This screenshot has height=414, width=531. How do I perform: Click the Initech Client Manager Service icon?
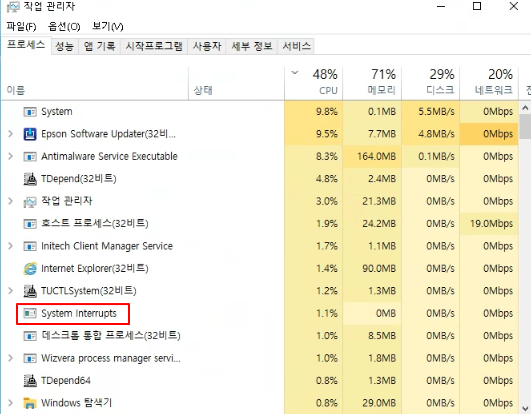coord(30,246)
